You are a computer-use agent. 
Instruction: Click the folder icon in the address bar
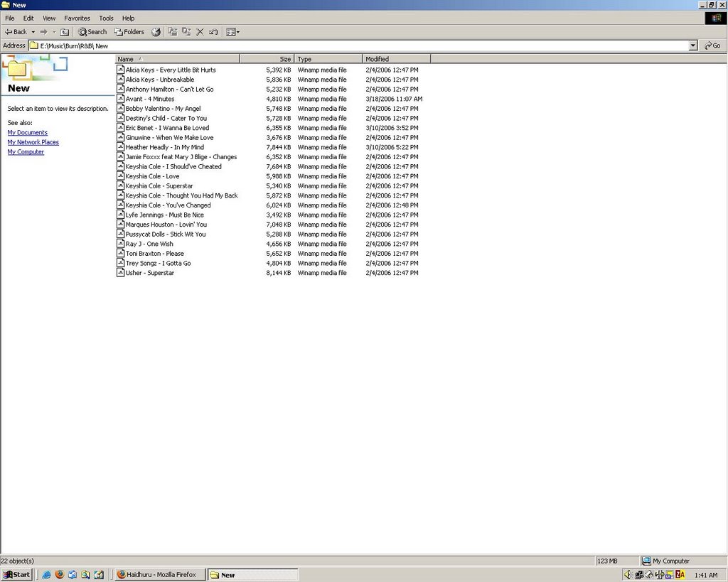click(34, 45)
